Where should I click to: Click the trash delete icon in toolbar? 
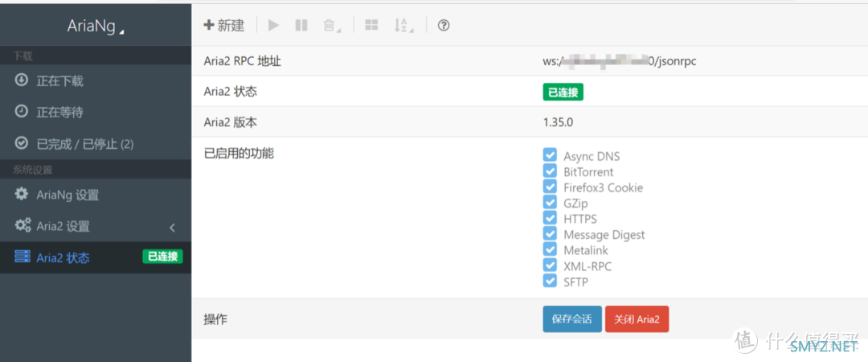330,26
